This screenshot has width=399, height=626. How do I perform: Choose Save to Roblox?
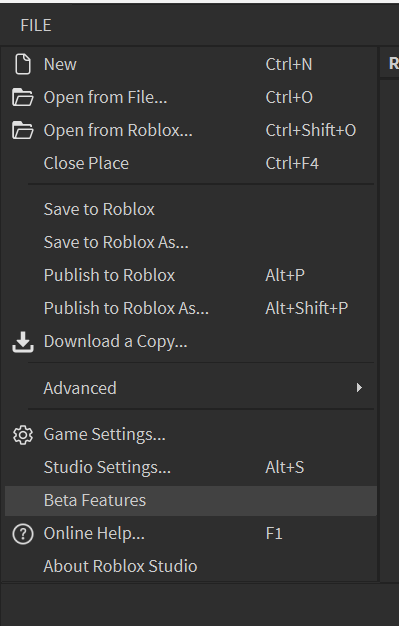(191, 209)
